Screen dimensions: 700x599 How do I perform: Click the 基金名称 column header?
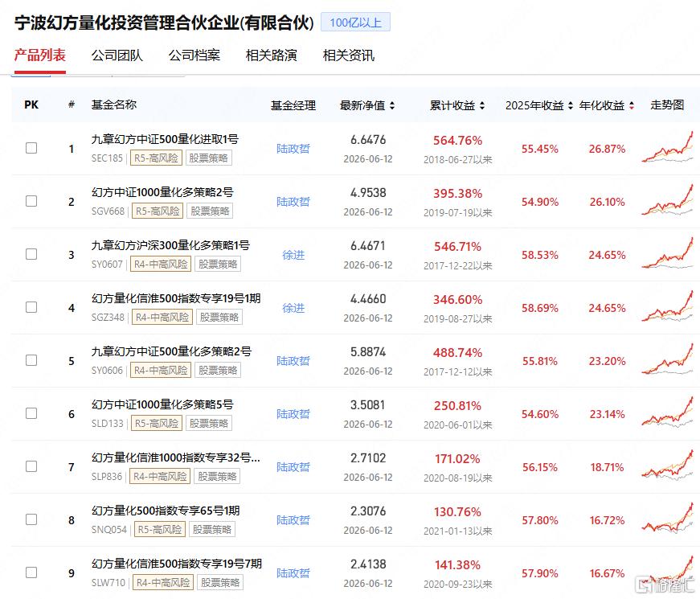[114, 105]
